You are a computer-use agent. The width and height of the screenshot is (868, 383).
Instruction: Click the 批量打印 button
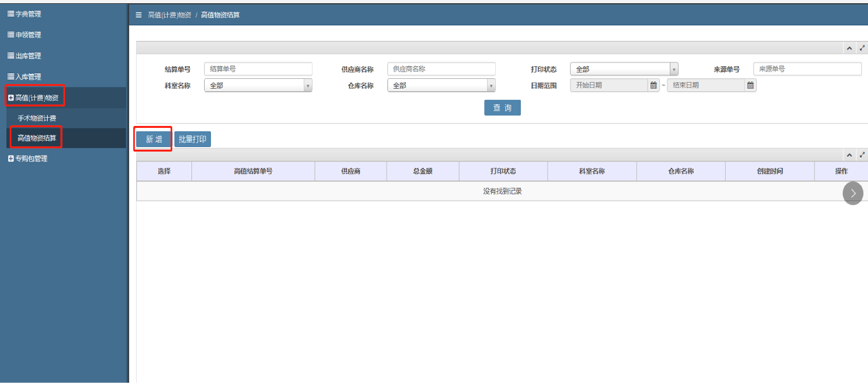192,139
